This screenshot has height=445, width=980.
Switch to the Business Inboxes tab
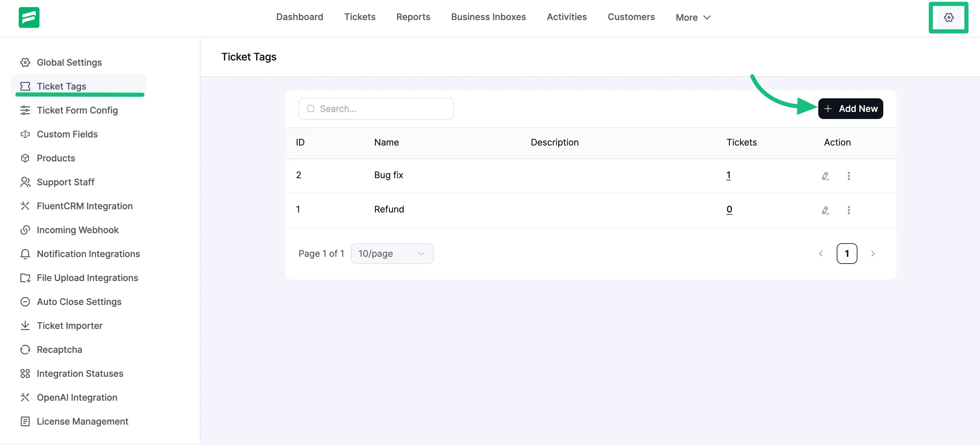tap(488, 17)
